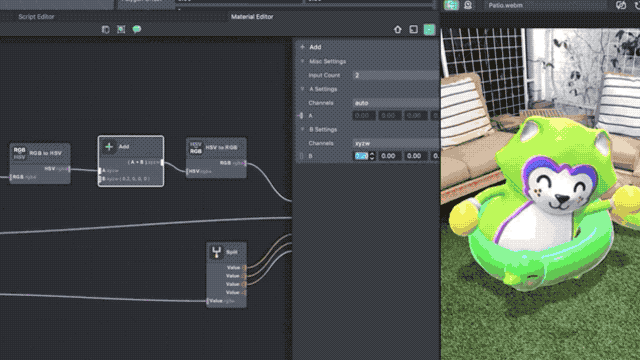This screenshot has width=640, height=360.
Task: Switch to the Material Editor tab
Action: 252,17
